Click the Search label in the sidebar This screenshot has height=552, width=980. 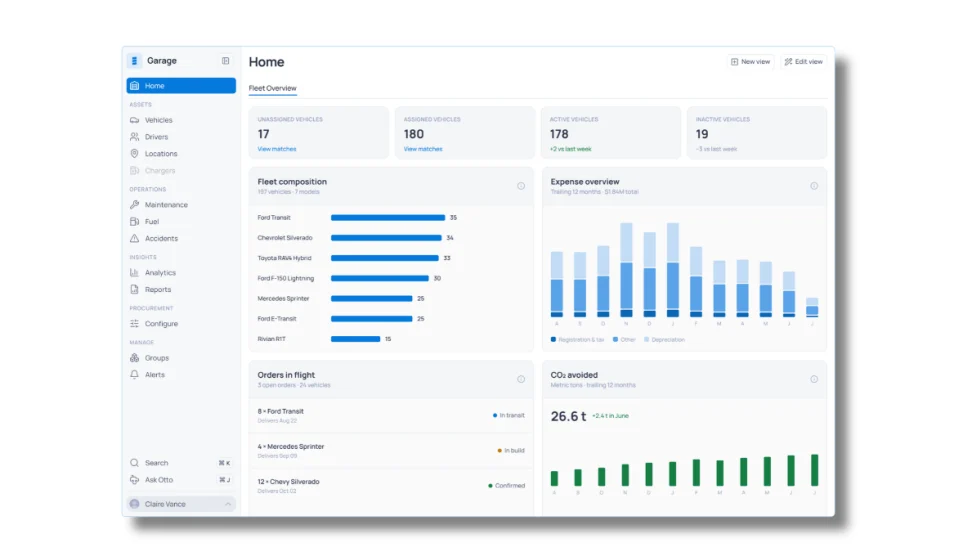pos(156,463)
